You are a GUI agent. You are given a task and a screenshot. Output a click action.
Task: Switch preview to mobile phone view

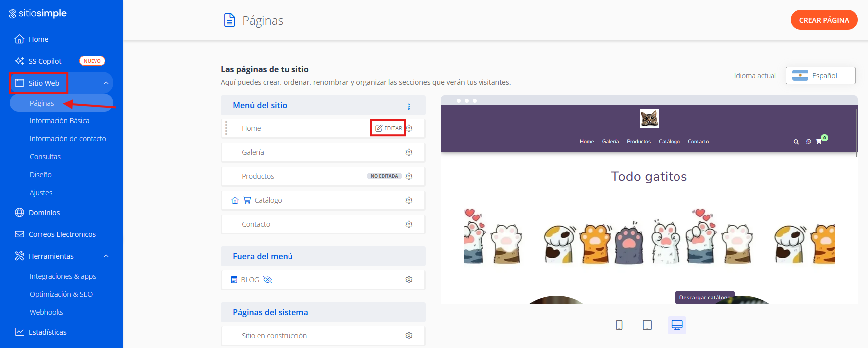pos(619,325)
